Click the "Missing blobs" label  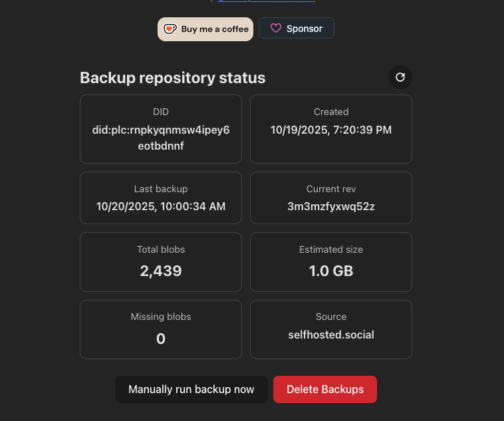(161, 317)
